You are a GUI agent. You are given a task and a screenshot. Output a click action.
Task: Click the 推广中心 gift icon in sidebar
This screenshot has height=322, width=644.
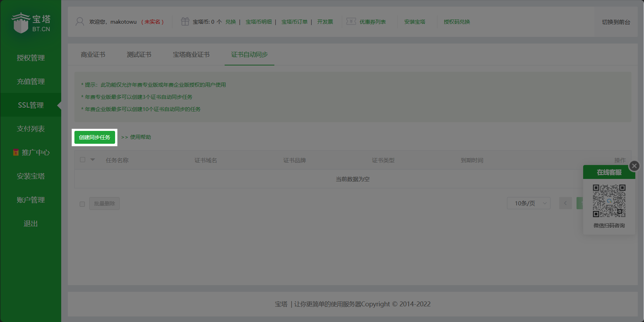click(x=16, y=152)
